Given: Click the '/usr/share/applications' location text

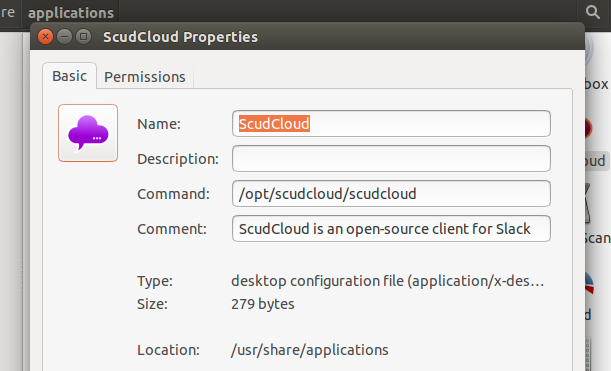Looking at the screenshot, I should [310, 350].
